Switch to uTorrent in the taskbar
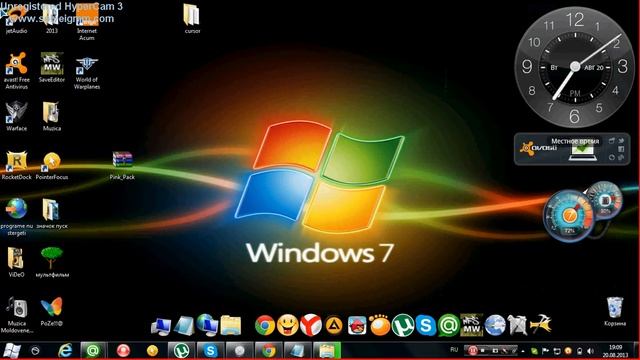The height and width of the screenshot is (360, 640). click(x=181, y=351)
